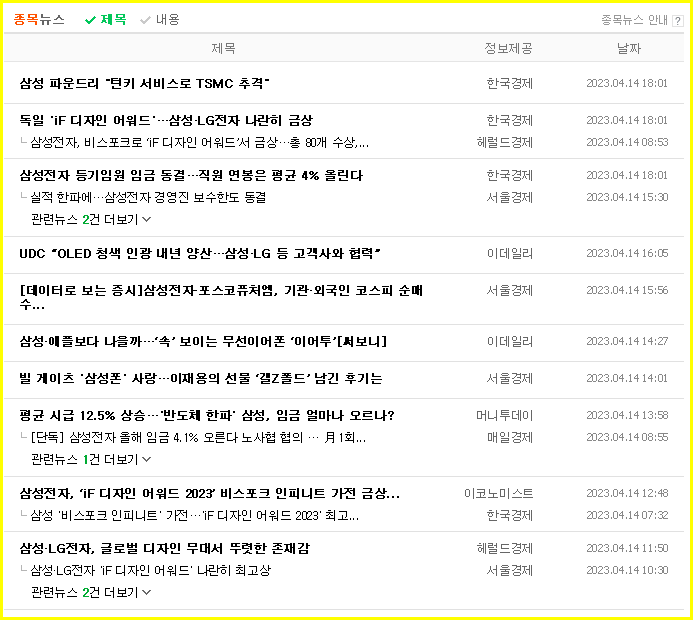Click 한국경제 source on TSMC 추격 row
This screenshot has width=693, height=620.
click(x=510, y=83)
